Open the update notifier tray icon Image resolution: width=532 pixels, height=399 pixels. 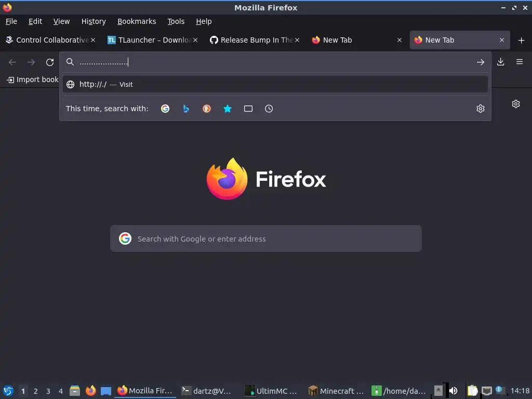(x=499, y=390)
